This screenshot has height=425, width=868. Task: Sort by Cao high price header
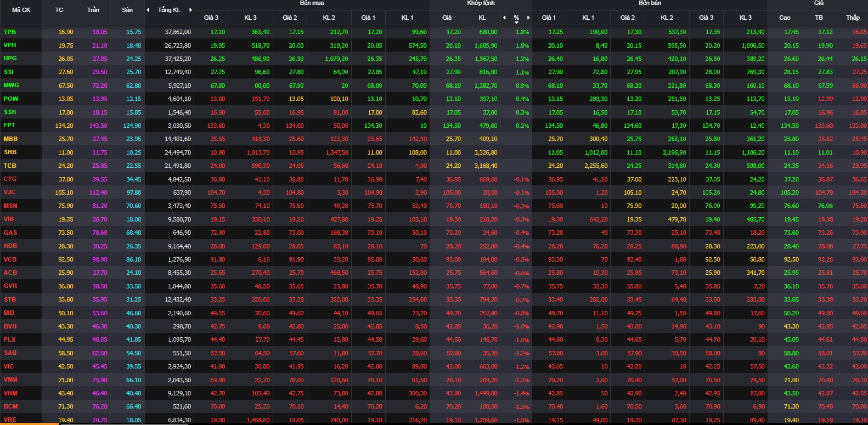pos(785,18)
